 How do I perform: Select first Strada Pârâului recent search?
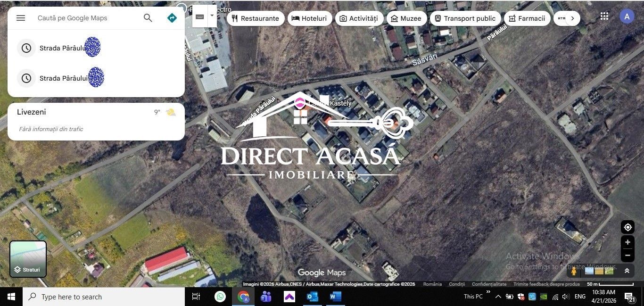tap(96, 48)
